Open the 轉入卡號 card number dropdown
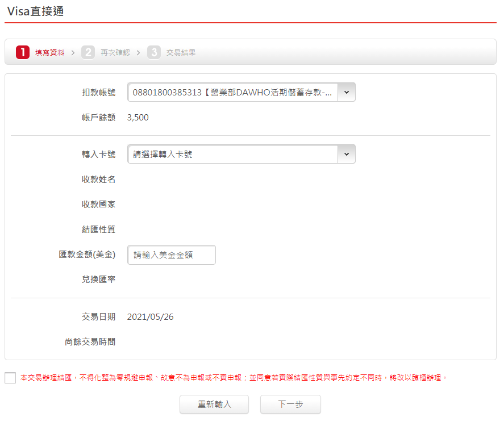The image size is (504, 421). (x=241, y=155)
